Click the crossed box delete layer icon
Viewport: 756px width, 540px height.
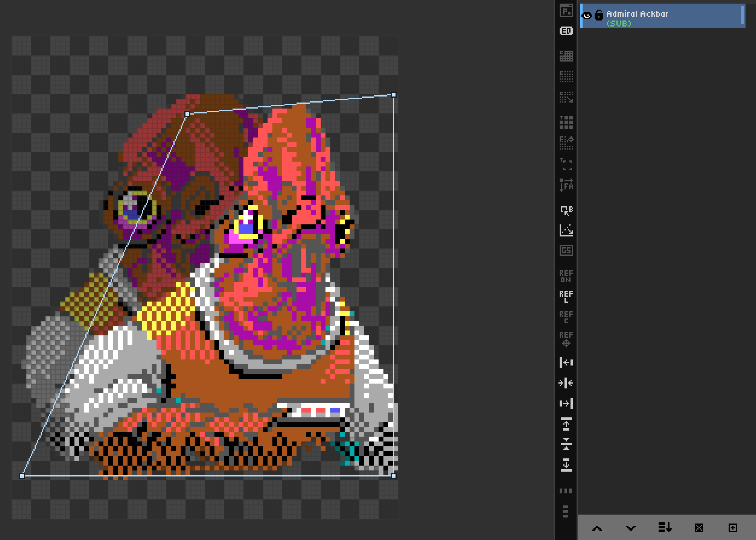pos(699,528)
